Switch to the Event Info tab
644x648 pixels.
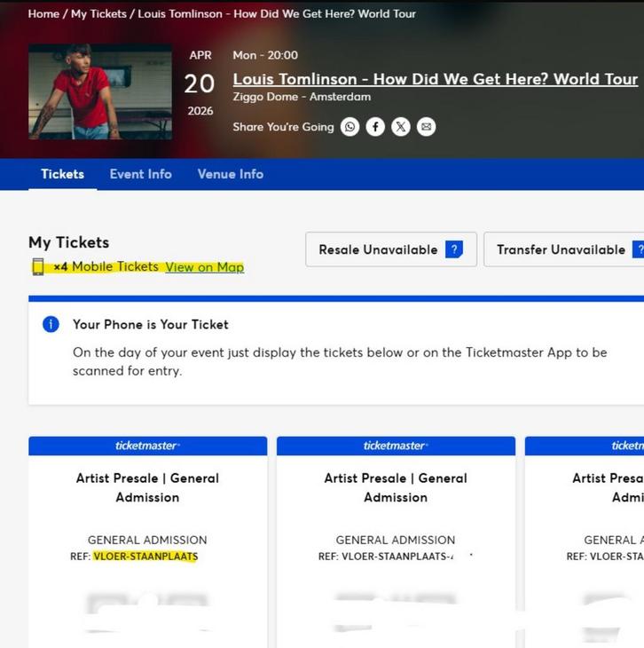tap(140, 174)
